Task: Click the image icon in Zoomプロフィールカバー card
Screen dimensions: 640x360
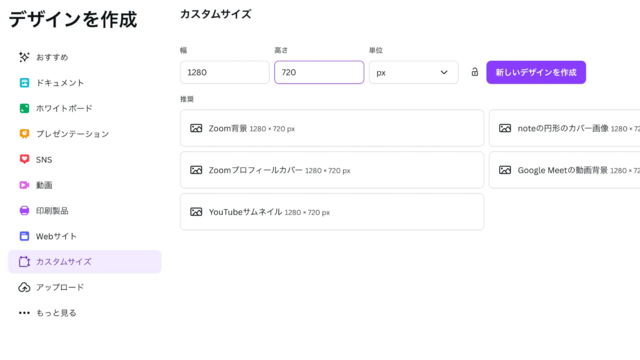Action: (x=196, y=170)
